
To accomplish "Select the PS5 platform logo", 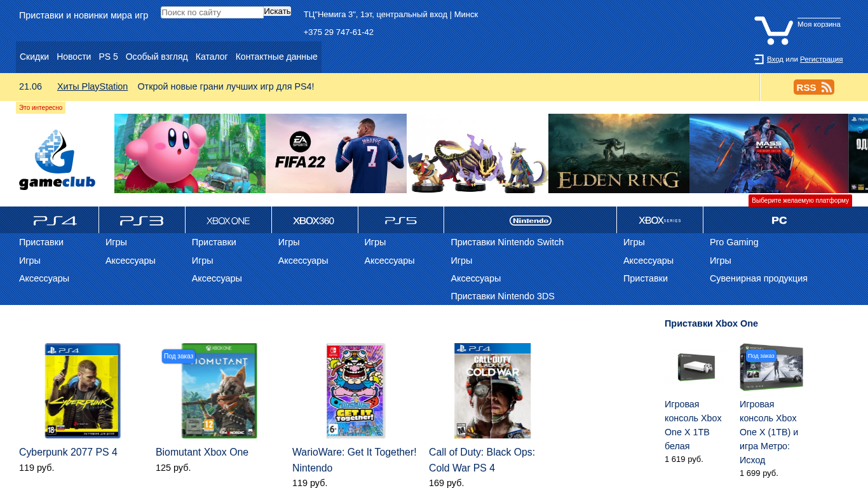I will (401, 220).
